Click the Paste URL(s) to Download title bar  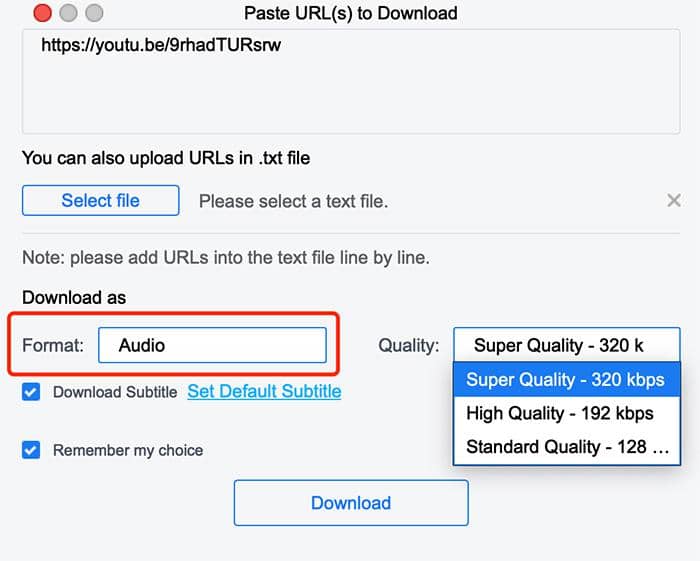[x=350, y=13]
